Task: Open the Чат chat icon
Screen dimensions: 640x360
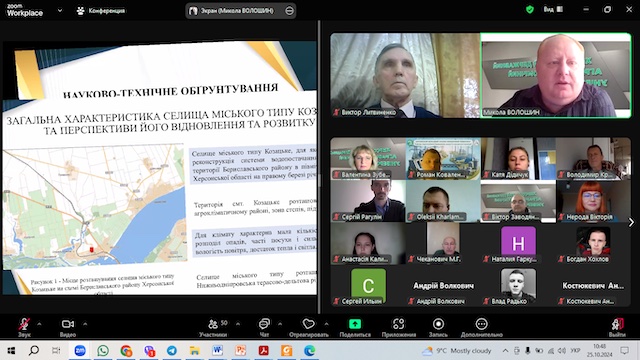Action: point(264,324)
